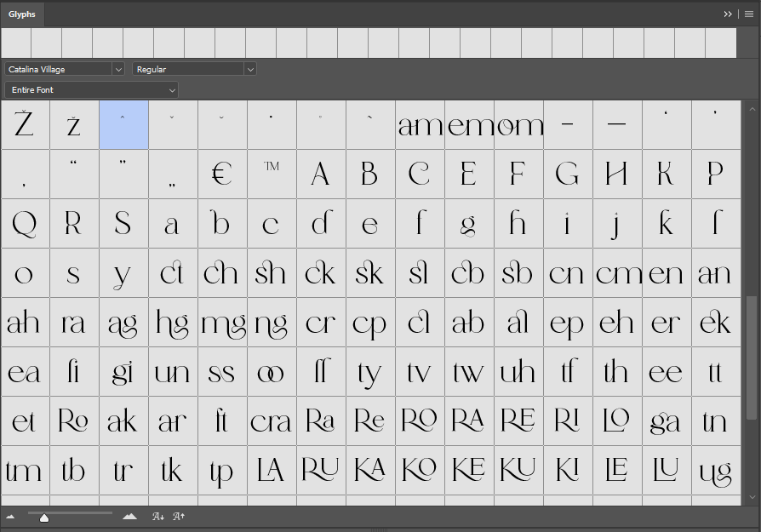Select the Glyphs panel tab
Viewport: 761px width, 532px height.
[22, 14]
